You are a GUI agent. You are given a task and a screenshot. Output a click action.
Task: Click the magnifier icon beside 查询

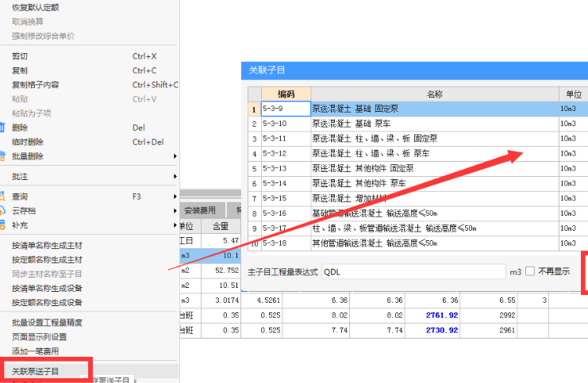coord(2,197)
